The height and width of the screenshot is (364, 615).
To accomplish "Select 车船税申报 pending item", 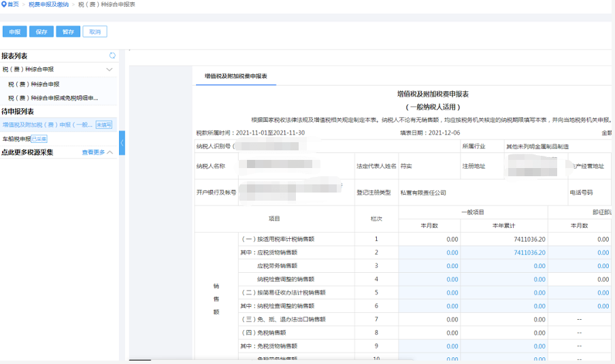I will click(x=16, y=139).
